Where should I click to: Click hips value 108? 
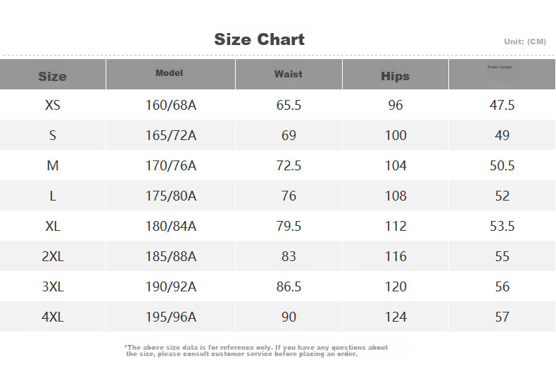[396, 196]
